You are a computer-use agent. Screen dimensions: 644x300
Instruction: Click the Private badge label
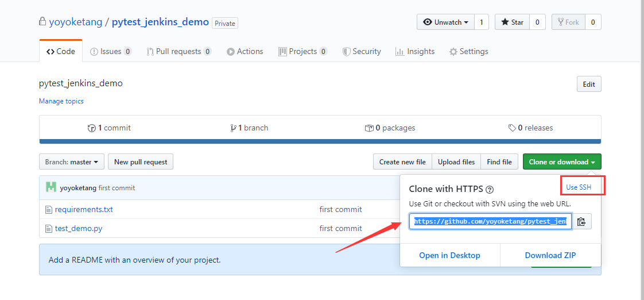click(225, 24)
